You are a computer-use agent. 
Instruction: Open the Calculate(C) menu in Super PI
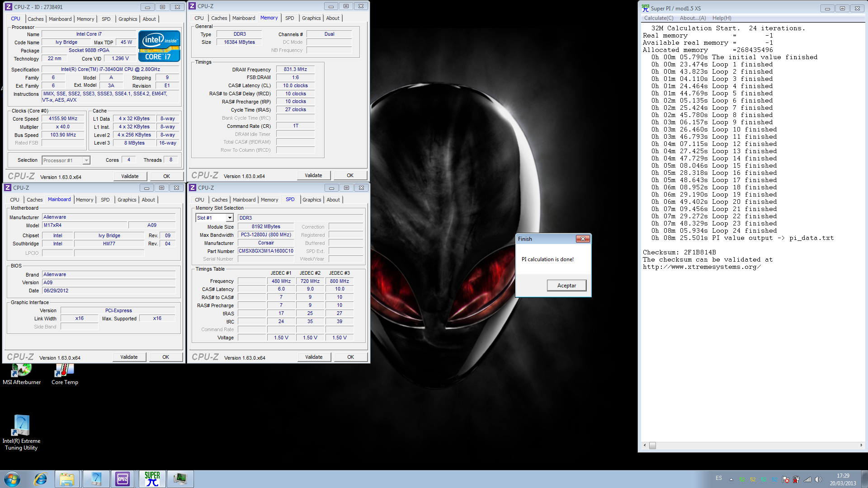click(659, 18)
